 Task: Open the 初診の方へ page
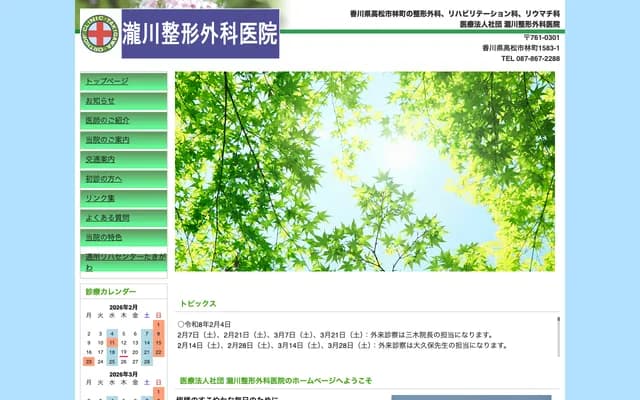[124, 179]
